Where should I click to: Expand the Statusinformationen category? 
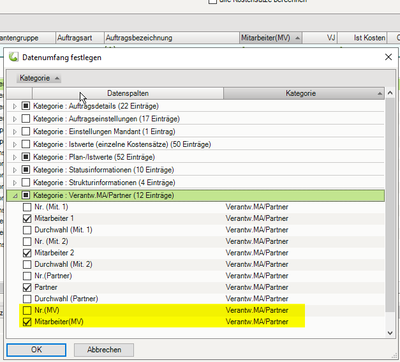click(15, 170)
